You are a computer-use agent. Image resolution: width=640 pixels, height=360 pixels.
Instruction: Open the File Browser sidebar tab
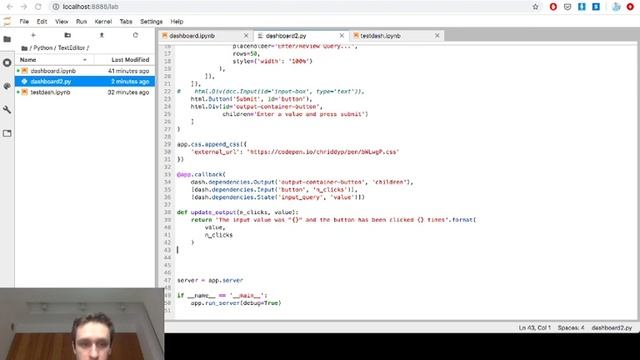[7, 39]
